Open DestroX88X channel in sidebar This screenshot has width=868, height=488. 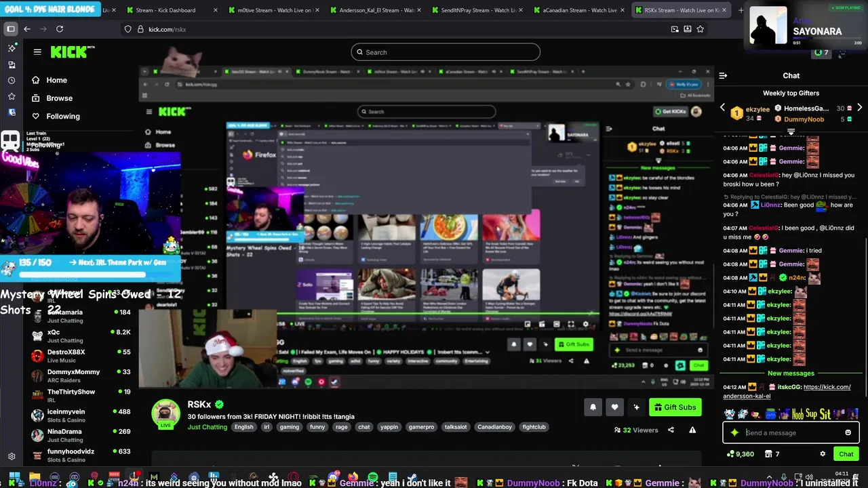[x=81, y=356]
